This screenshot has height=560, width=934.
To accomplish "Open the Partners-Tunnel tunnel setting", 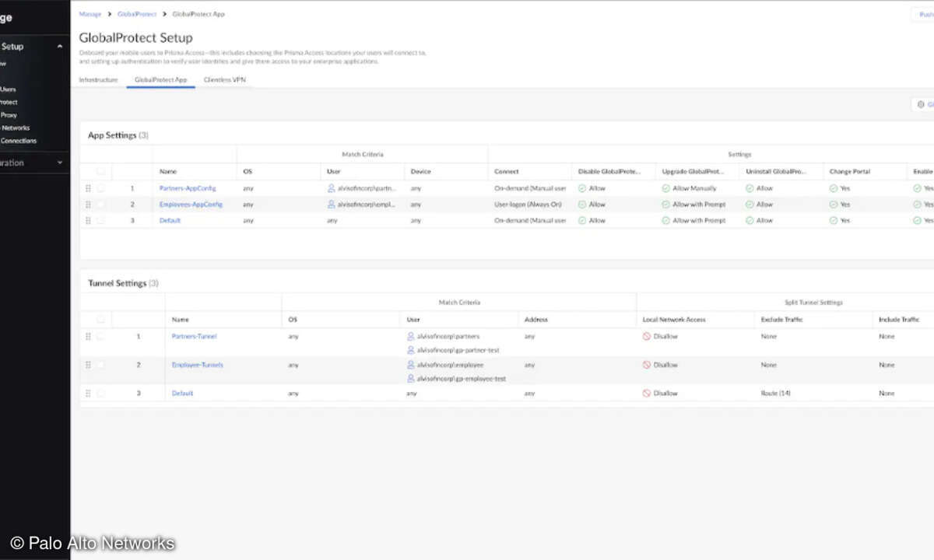I will (194, 337).
